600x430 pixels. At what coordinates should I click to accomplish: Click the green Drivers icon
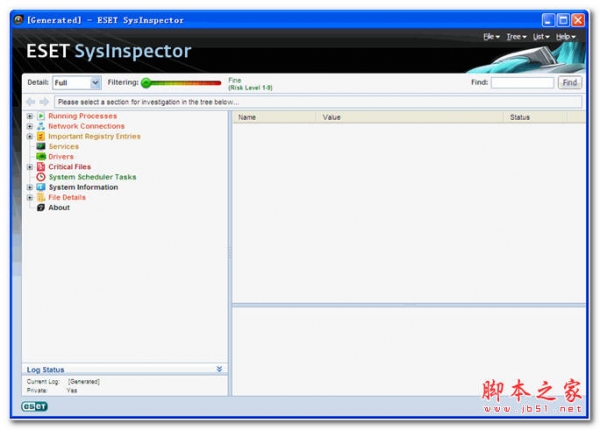point(41,156)
